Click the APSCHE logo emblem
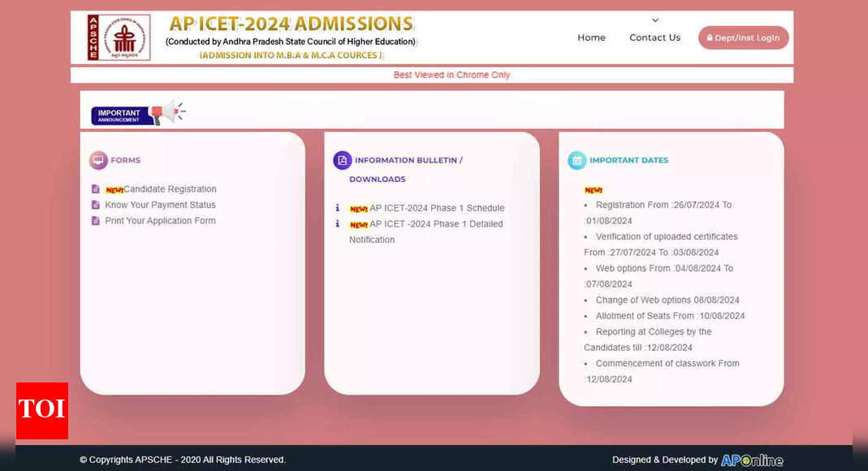This screenshot has width=868, height=471. pyautogui.click(x=119, y=37)
